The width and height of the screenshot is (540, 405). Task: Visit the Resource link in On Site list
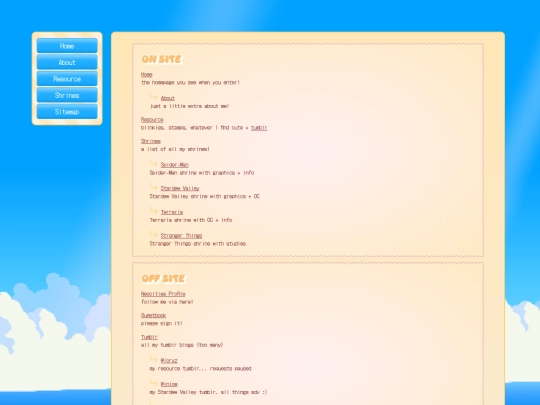tap(152, 120)
